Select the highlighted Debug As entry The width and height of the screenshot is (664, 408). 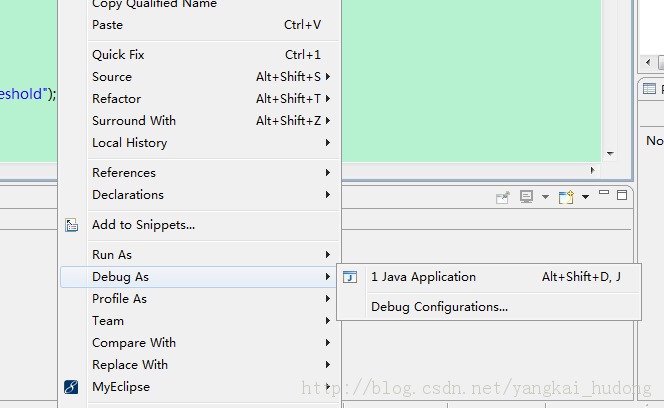[x=200, y=277]
